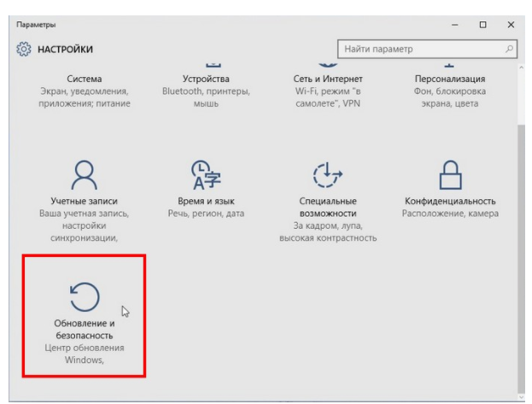The image size is (532, 404).
Task: Open the Time and language icon
Action: 206,175
